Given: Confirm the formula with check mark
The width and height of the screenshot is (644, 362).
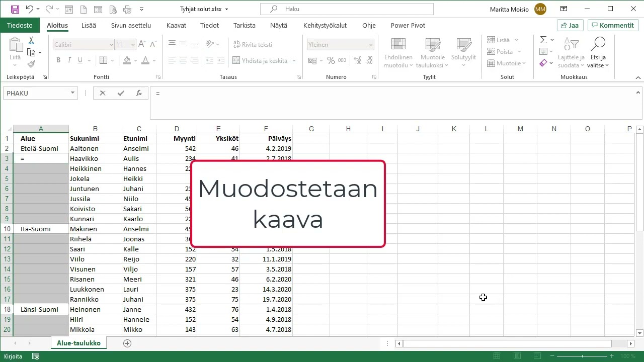Looking at the screenshot, I should pyautogui.click(x=121, y=93).
